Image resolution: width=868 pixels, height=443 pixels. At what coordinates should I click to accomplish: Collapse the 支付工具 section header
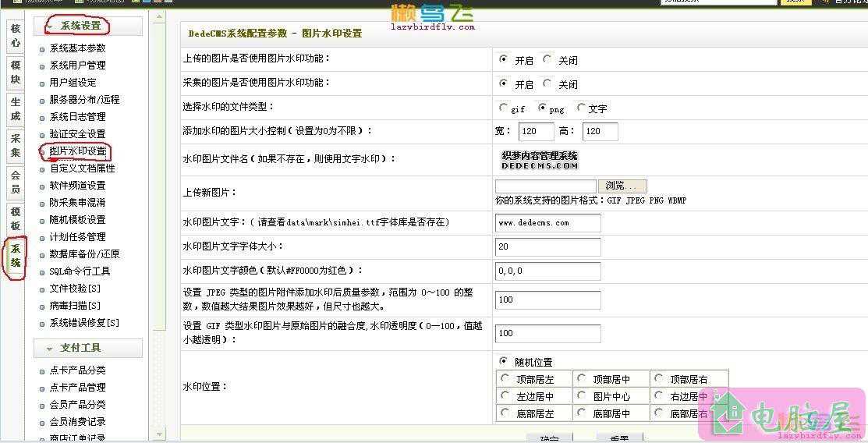87,348
